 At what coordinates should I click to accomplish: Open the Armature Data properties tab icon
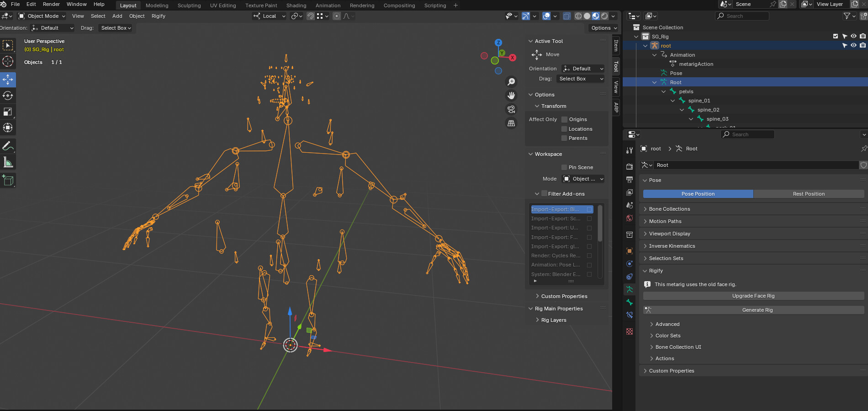tap(630, 289)
